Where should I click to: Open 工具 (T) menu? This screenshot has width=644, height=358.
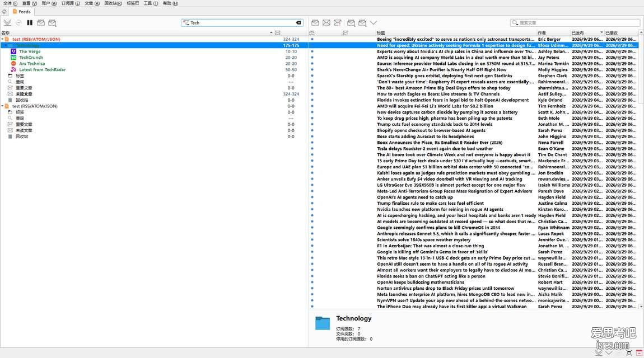click(x=151, y=3)
